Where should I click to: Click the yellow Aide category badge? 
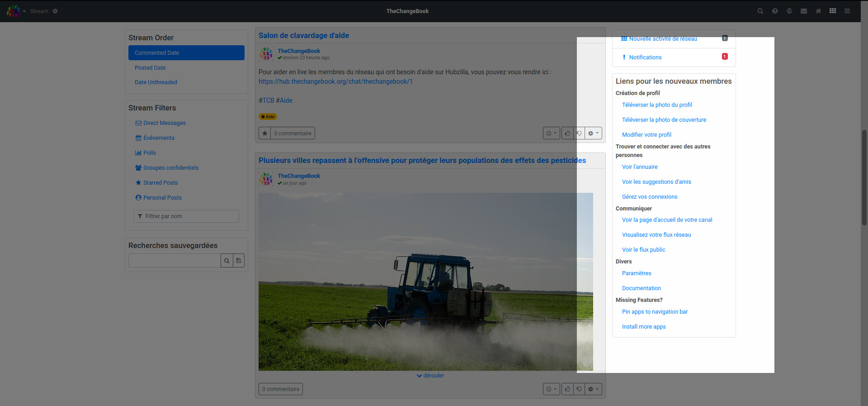tap(268, 117)
